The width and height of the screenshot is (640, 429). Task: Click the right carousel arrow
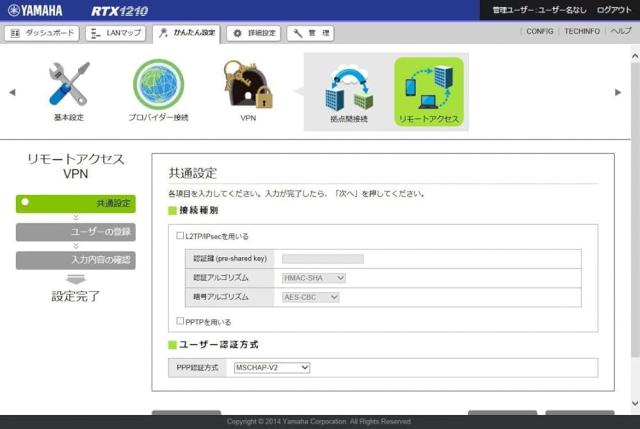618,92
